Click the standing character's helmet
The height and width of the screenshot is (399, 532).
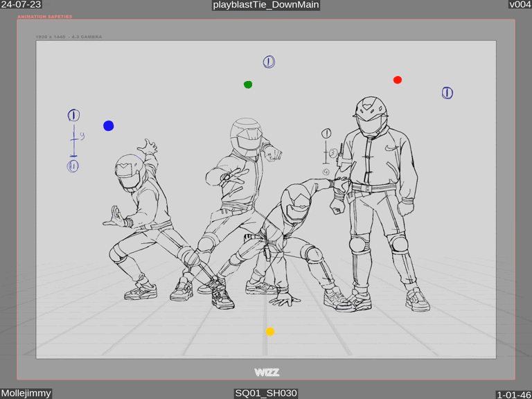(371, 115)
